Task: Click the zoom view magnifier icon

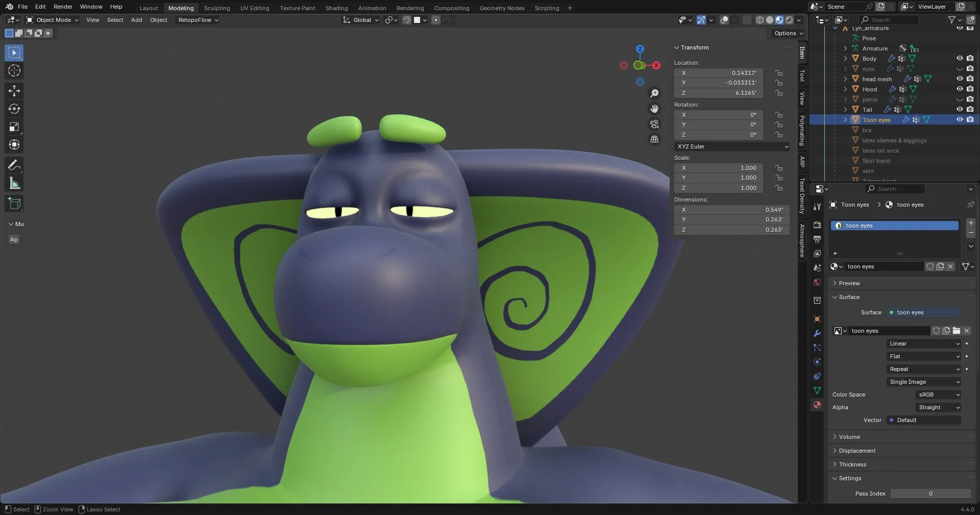Action: (654, 93)
